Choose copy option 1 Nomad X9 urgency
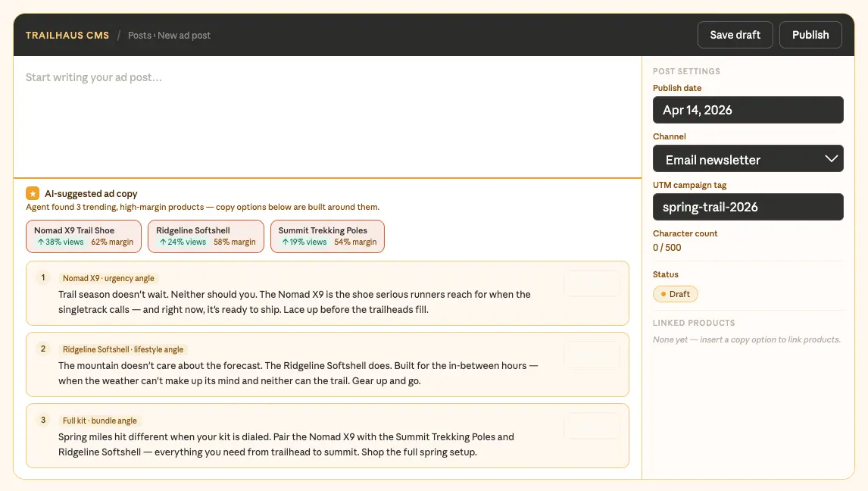This screenshot has height=491, width=868. (327, 293)
